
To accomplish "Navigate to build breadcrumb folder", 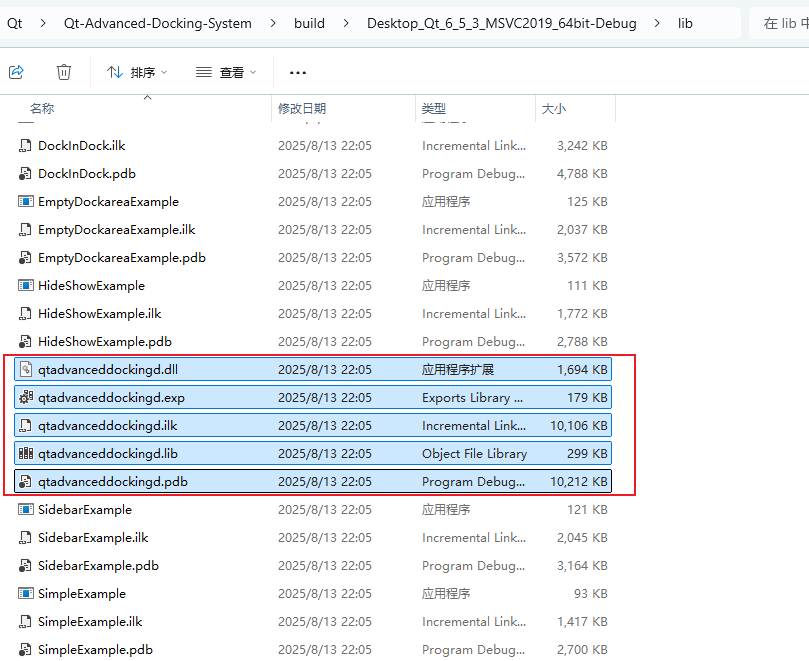I will (x=309, y=23).
